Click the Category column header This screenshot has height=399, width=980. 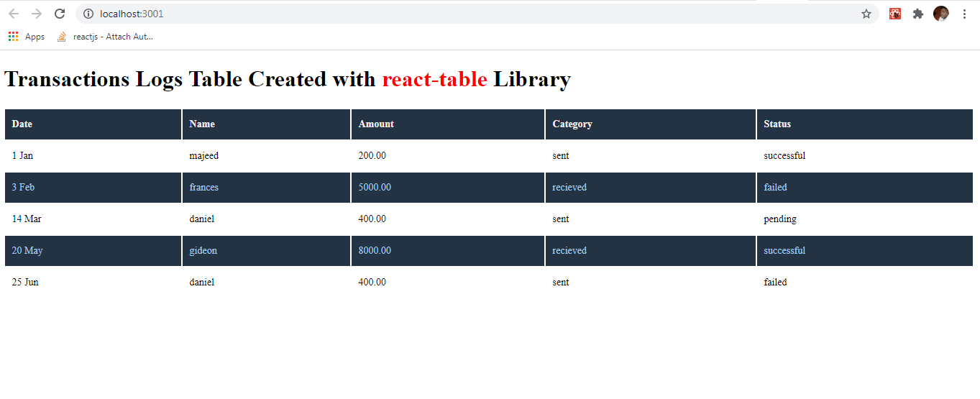point(651,124)
